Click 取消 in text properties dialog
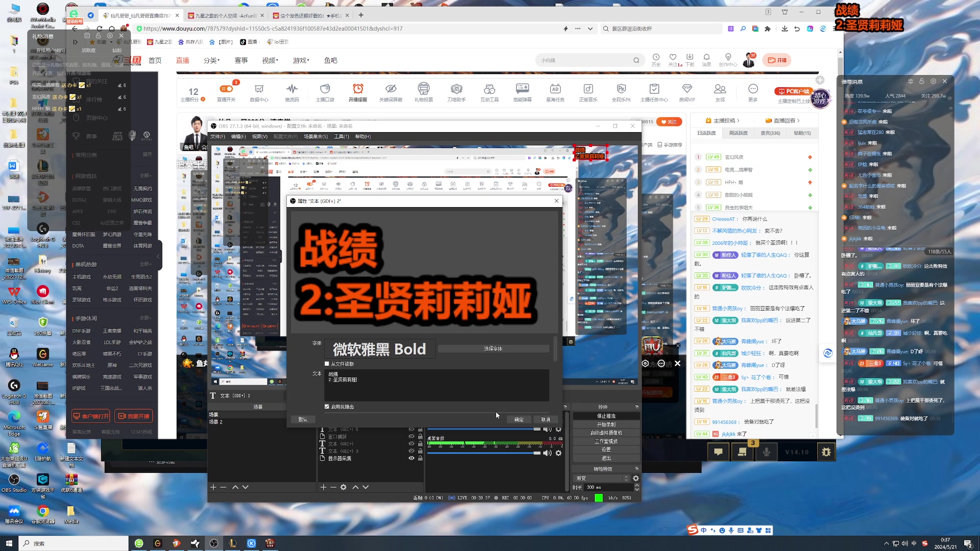This screenshot has height=551, width=980. (546, 419)
